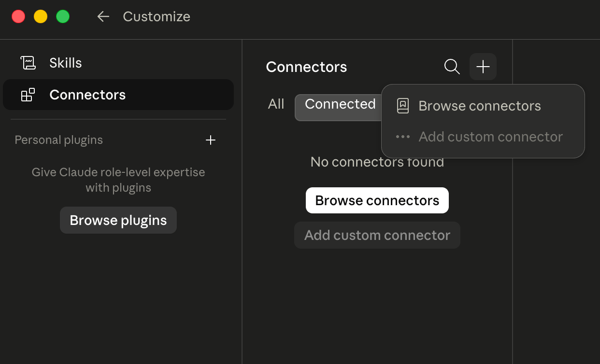
Task: Click the white Browse connectors button
Action: (377, 200)
